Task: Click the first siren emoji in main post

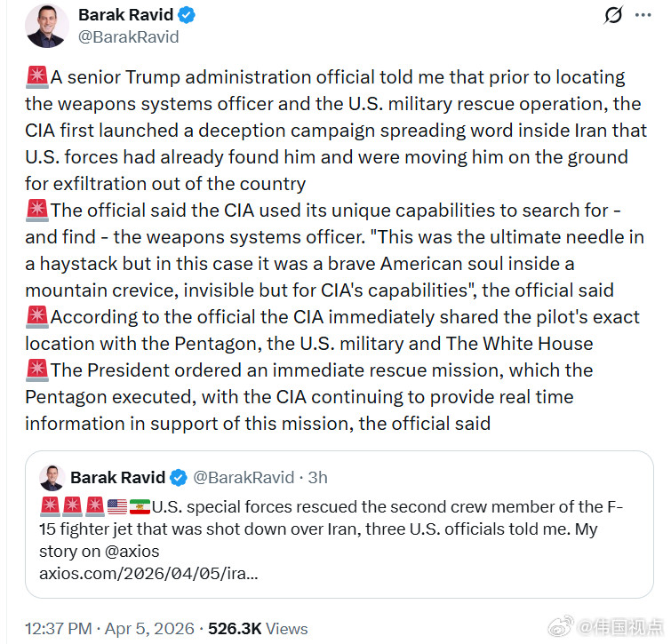Action: coord(37,77)
